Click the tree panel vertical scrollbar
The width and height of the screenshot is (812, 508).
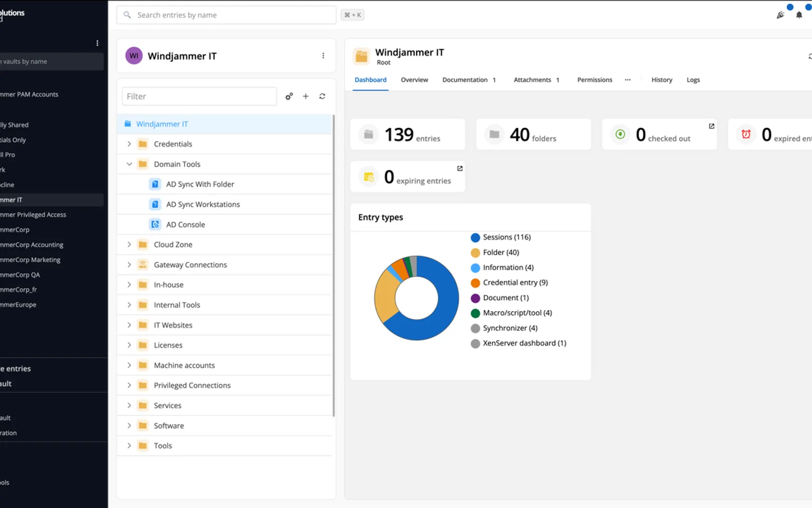coord(333,265)
